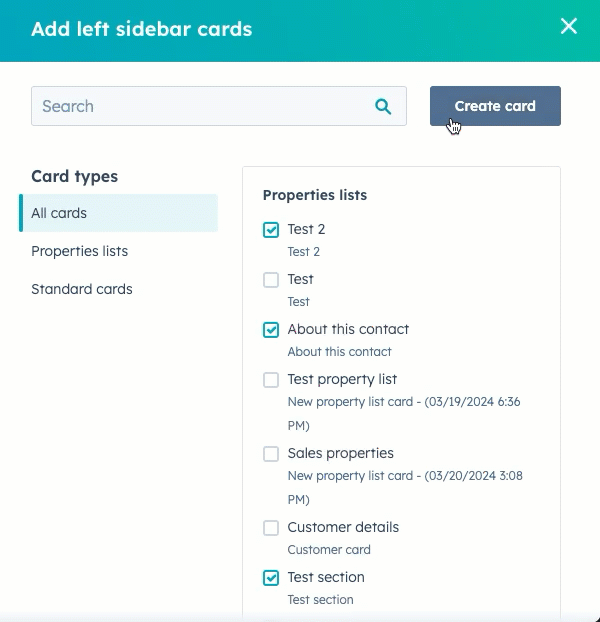The height and width of the screenshot is (622, 600).
Task: Select the Customer details checkbox
Action: 271,528
